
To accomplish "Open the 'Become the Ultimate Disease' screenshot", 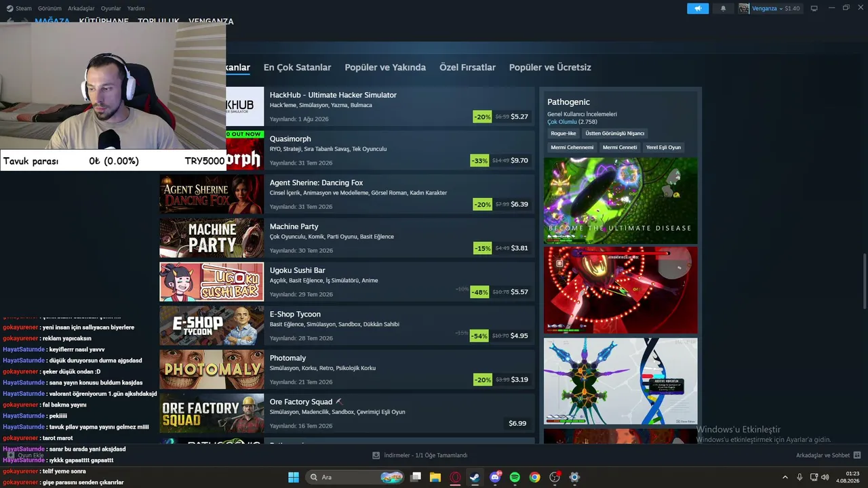I will click(x=620, y=201).
